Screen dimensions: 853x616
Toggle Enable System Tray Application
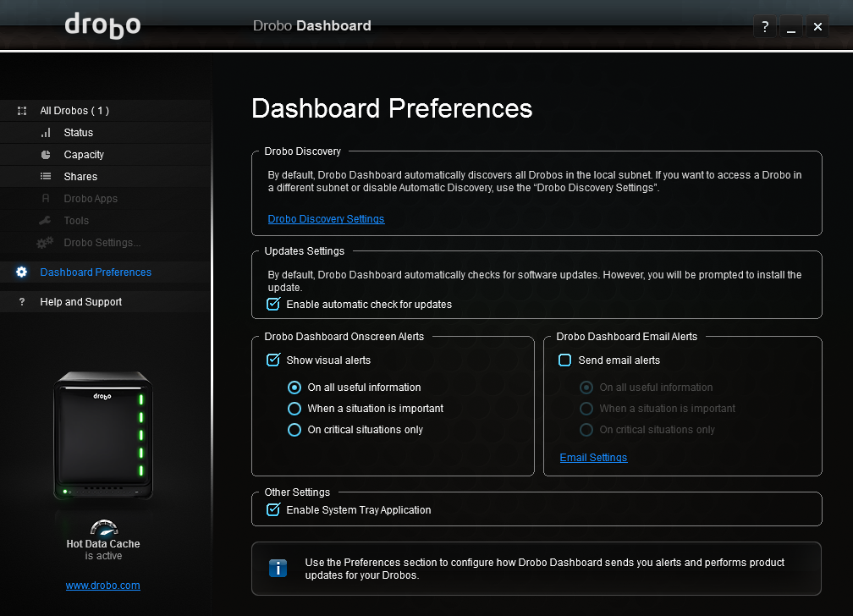point(273,510)
